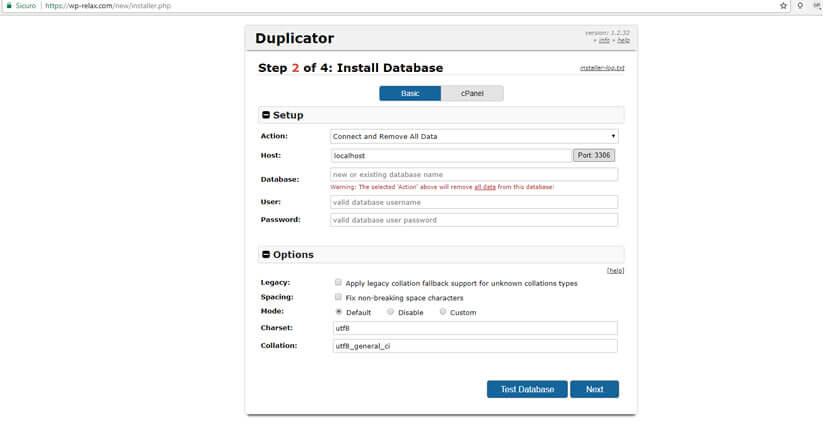Open the Action dropdown menu
The image size is (823, 432).
pyautogui.click(x=474, y=136)
